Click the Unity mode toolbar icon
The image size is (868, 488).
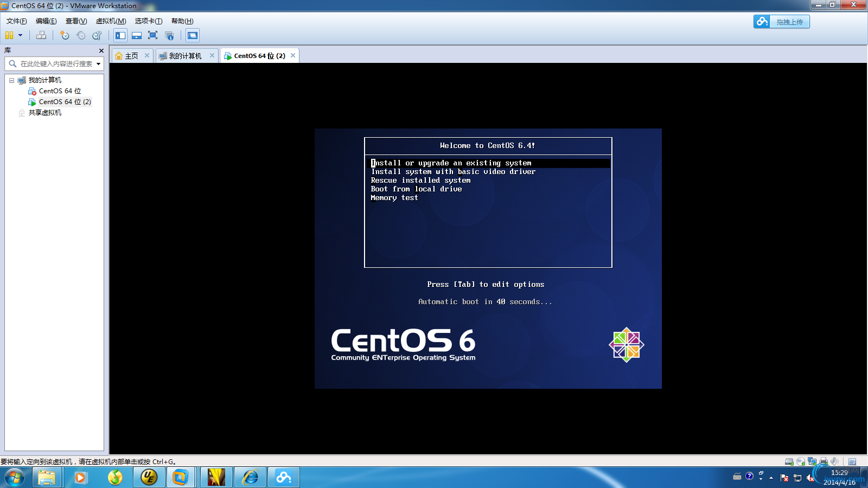pos(169,35)
